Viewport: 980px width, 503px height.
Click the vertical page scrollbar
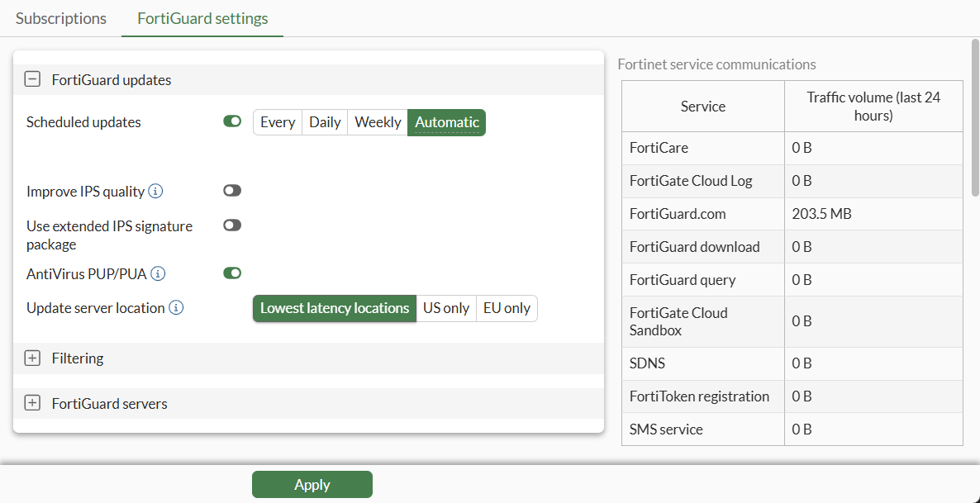click(x=975, y=116)
